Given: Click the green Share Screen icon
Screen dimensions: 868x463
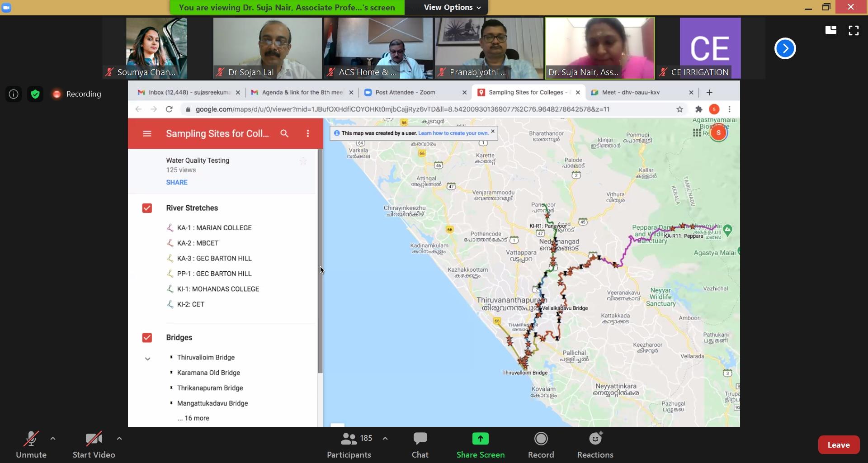Looking at the screenshot, I should [480, 445].
